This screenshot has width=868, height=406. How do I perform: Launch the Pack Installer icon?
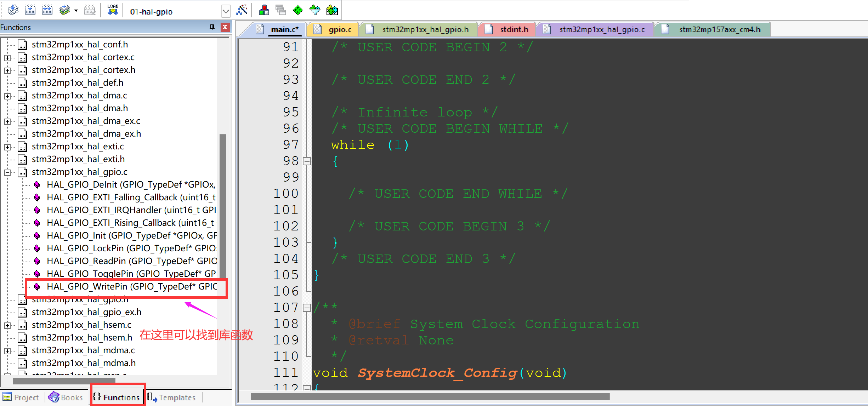point(332,10)
